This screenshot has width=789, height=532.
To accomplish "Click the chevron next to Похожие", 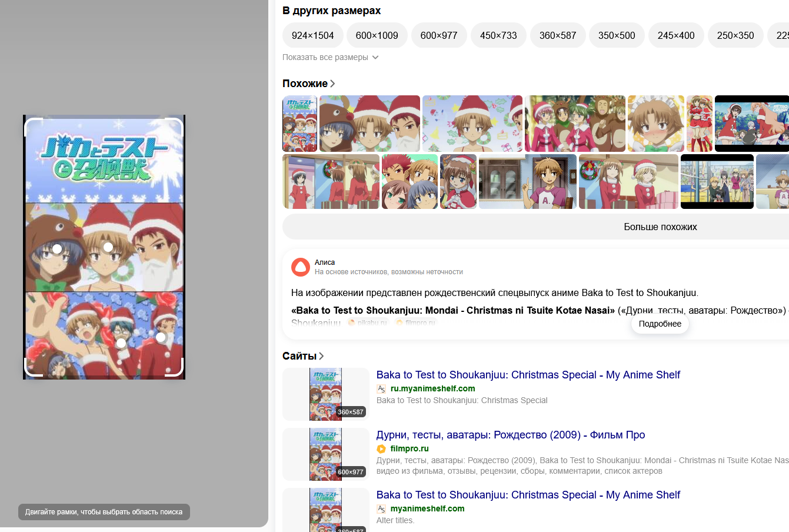I will (332, 84).
